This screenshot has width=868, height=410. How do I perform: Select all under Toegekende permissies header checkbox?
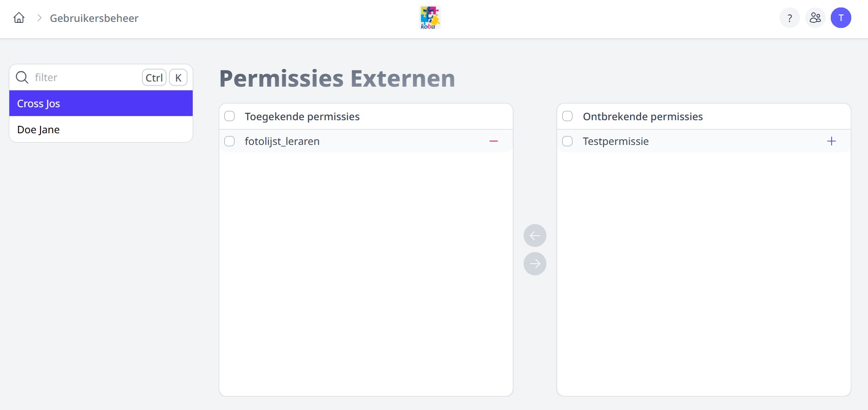(x=229, y=116)
